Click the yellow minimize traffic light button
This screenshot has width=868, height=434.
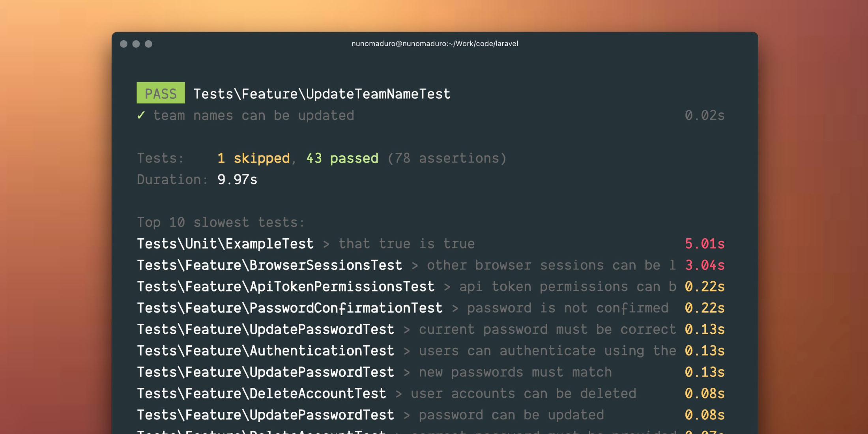136,44
